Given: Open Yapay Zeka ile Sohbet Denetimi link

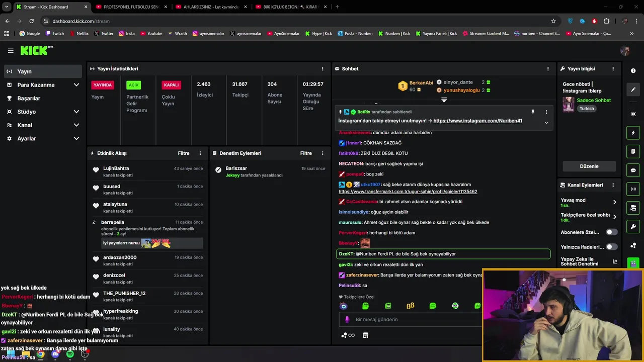Looking at the screenshot, I should [589, 261].
